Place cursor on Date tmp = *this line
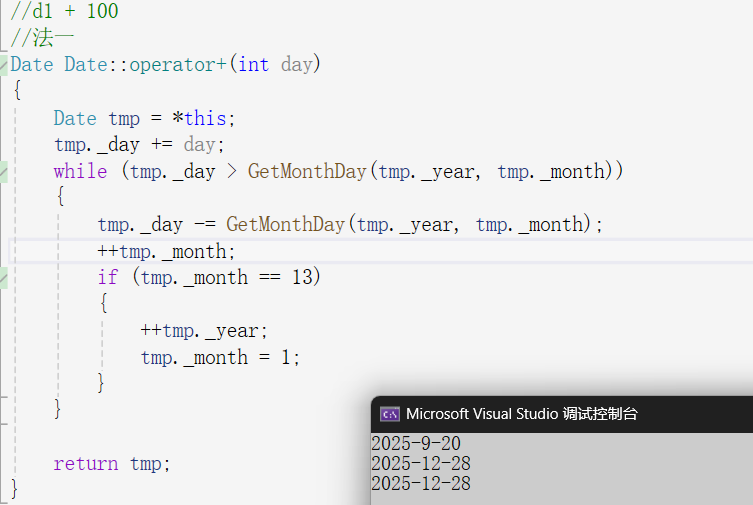753x505 pixels. tap(144, 118)
